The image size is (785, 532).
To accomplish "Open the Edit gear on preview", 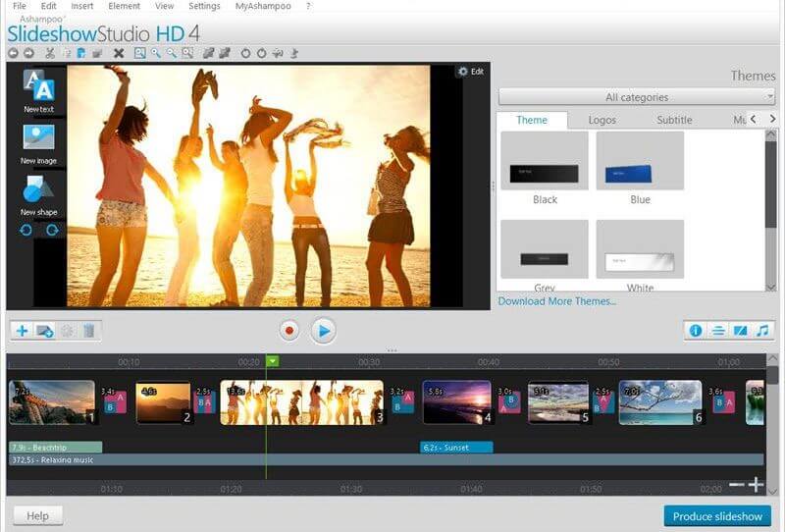I will click(x=471, y=72).
